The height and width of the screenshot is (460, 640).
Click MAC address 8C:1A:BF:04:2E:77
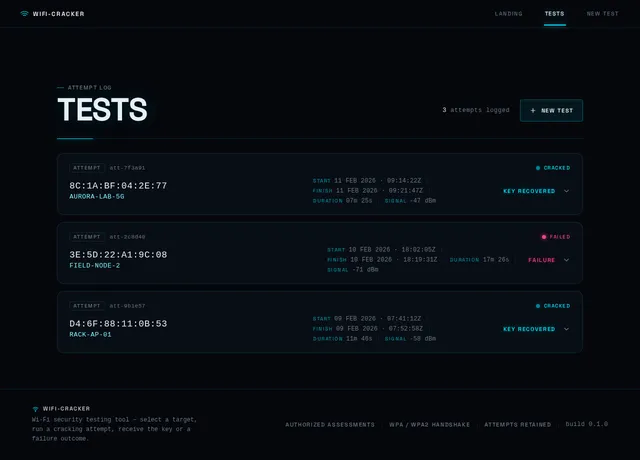118,186
